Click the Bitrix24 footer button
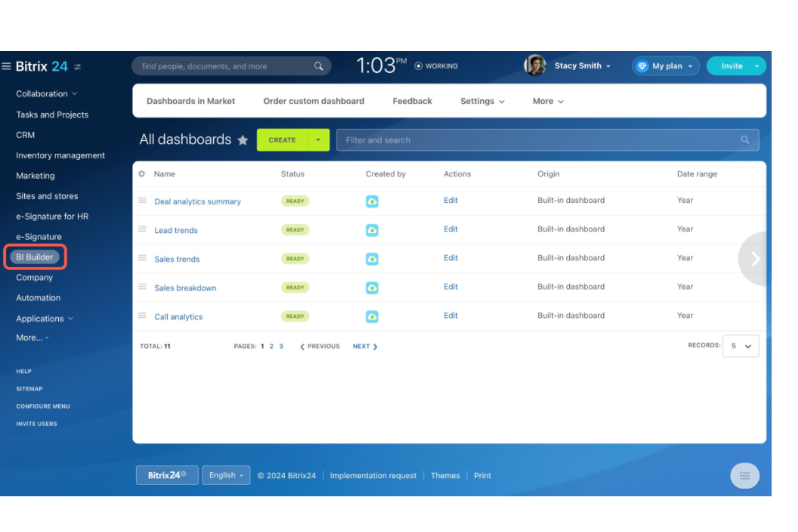798x532 pixels. 167,475
